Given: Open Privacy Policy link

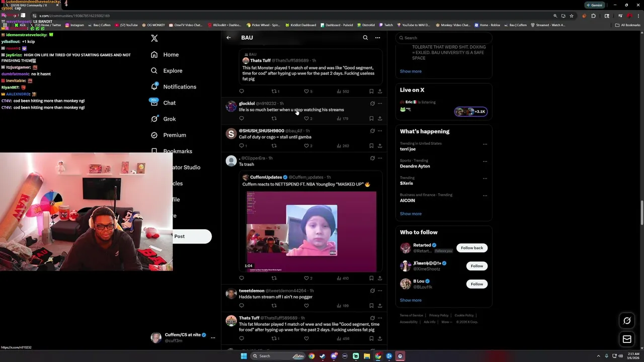Looking at the screenshot, I should point(439,315).
